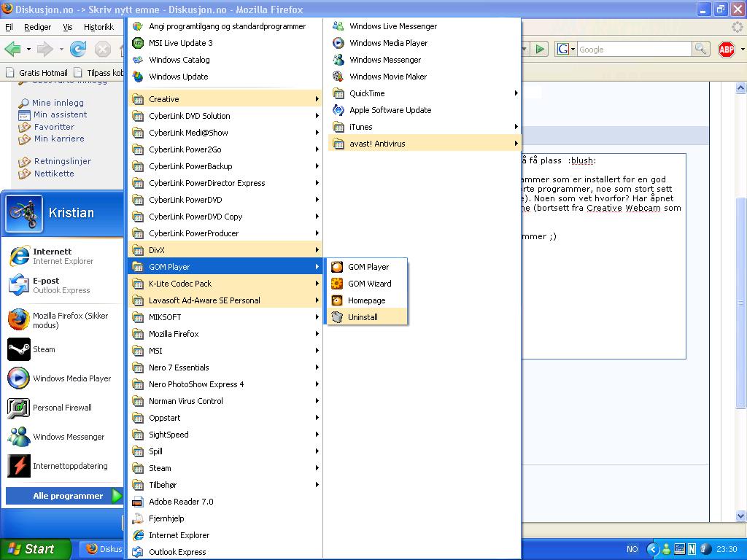
Task: Open Adobe Reader 7.0
Action: [x=225, y=502]
